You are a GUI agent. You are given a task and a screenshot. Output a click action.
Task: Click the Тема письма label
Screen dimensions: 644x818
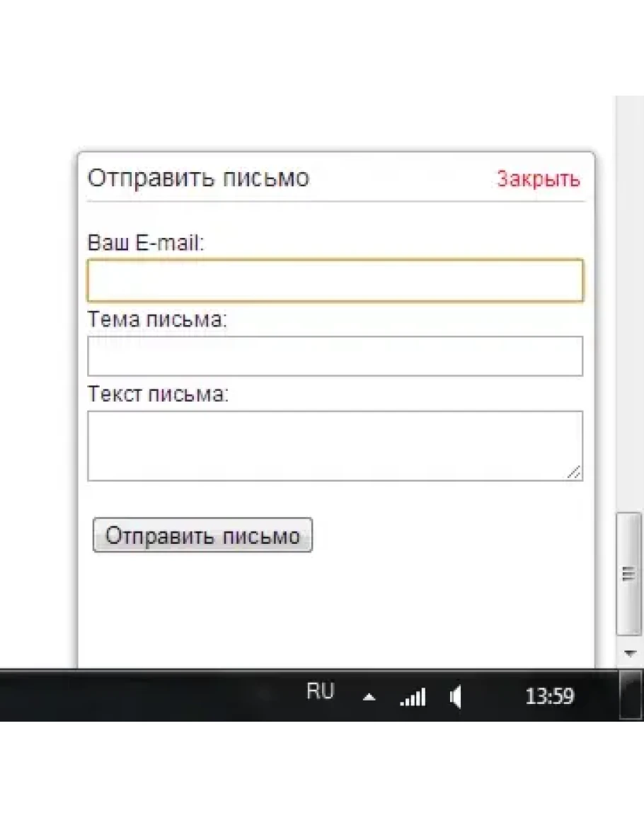[x=157, y=319]
